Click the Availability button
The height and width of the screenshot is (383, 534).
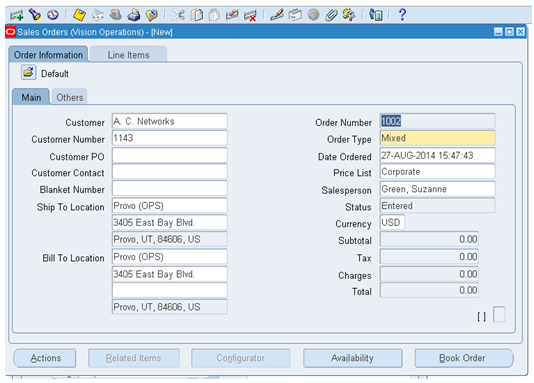(352, 358)
